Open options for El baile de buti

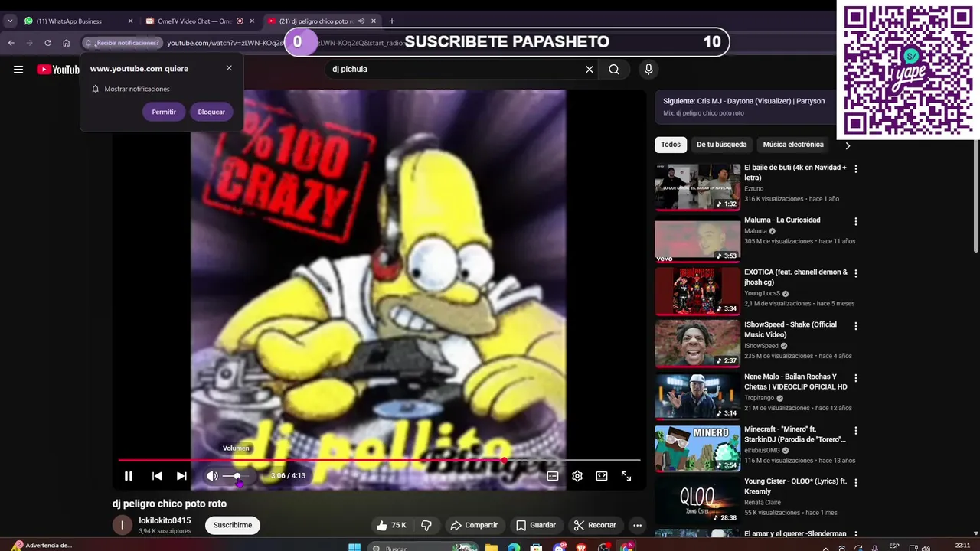856,169
